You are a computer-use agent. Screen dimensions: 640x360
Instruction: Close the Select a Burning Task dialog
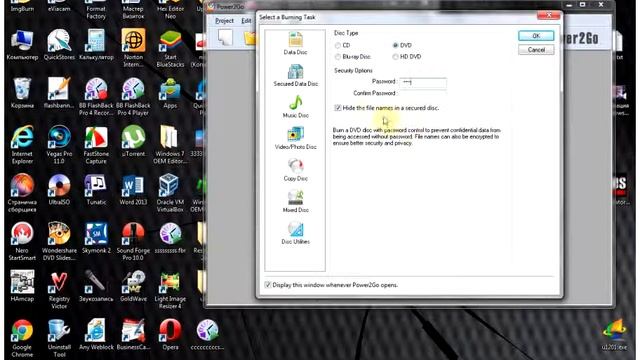549,16
